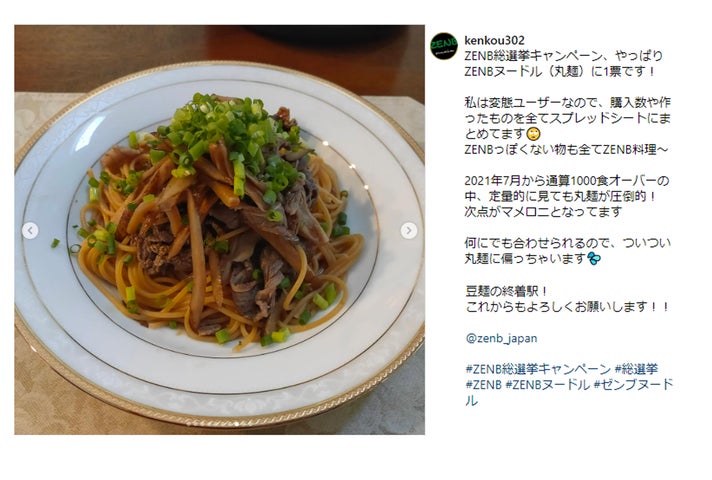Open the @zenb_japan mention
Screen dimensions: 712x480
point(501,338)
